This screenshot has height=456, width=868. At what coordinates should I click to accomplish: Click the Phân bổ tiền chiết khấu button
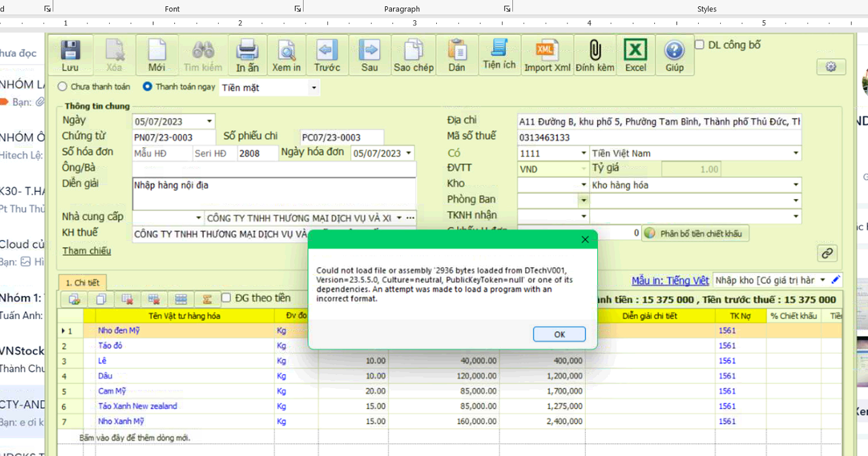pyautogui.click(x=695, y=233)
